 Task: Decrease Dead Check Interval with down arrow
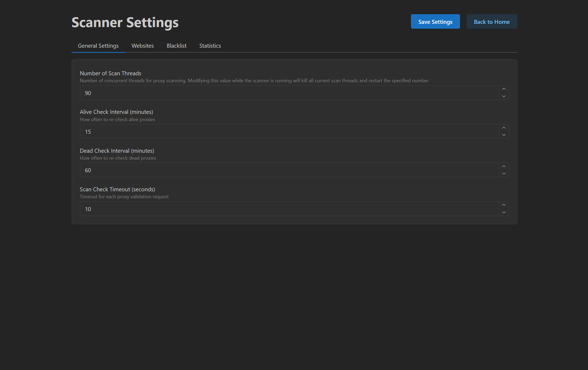point(504,174)
